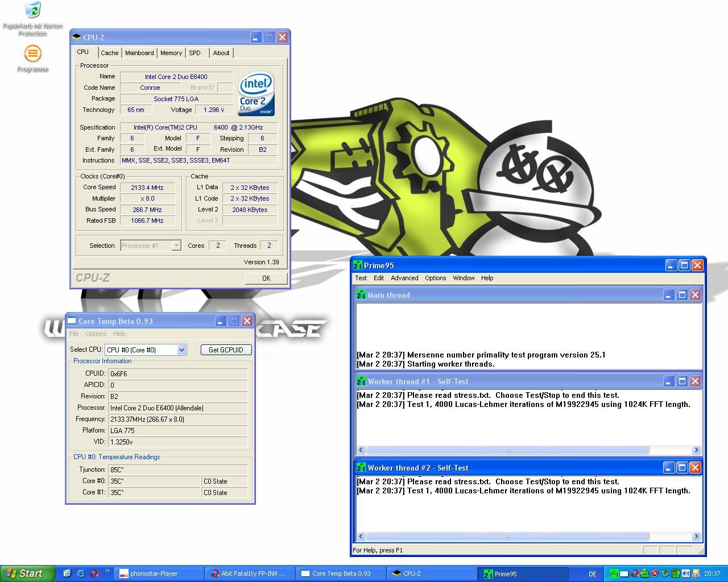Click the DSL monitor tray icon
This screenshot has width=728, height=582.
[675, 573]
